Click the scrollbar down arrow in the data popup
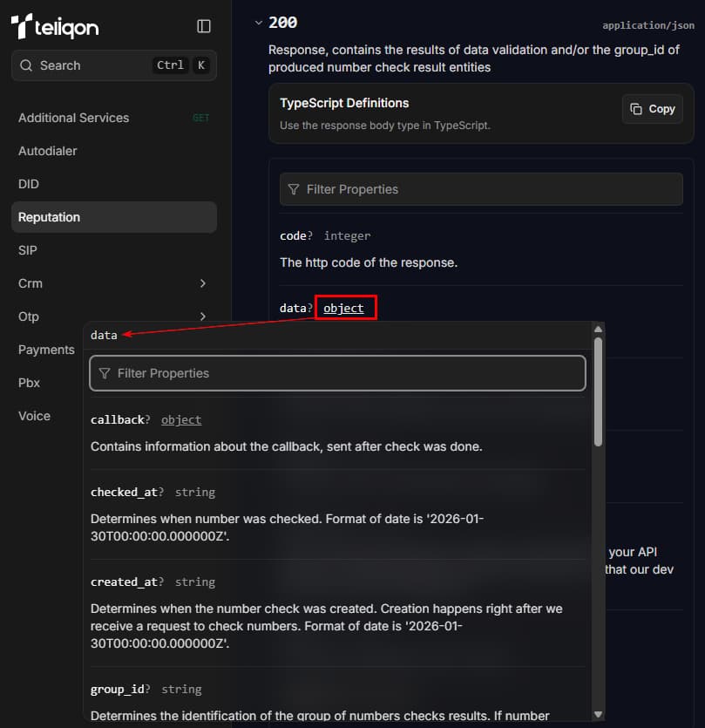Image resolution: width=705 pixels, height=728 pixels. 599,715
